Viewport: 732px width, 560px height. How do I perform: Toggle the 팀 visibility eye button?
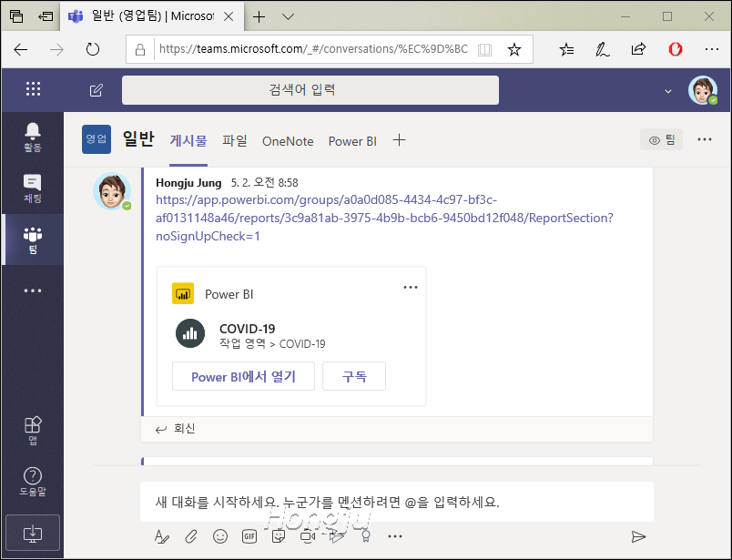coord(662,139)
